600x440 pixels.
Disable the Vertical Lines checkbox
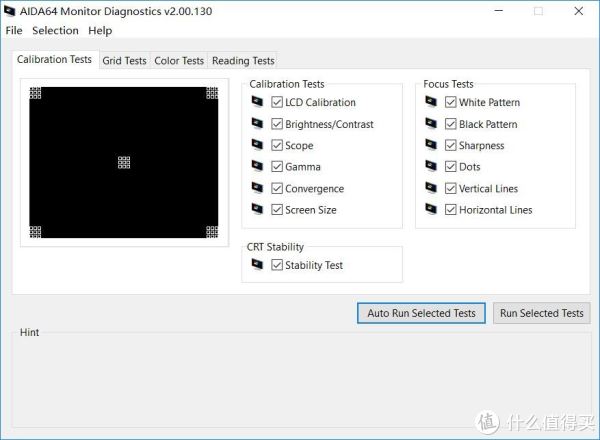pyautogui.click(x=450, y=188)
